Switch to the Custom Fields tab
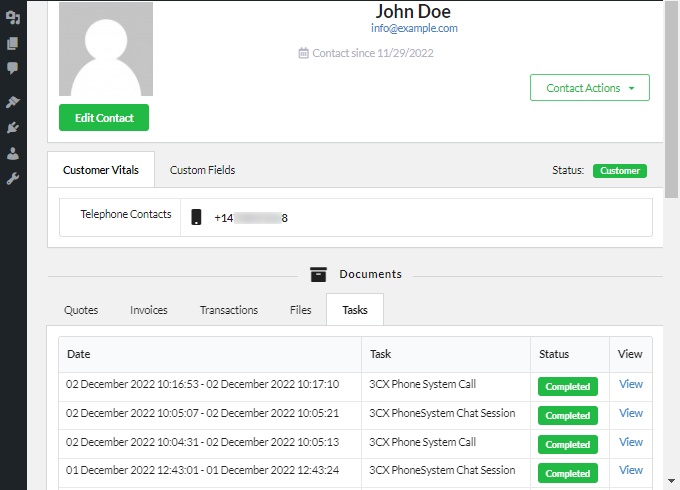This screenshot has width=680, height=490. (202, 170)
